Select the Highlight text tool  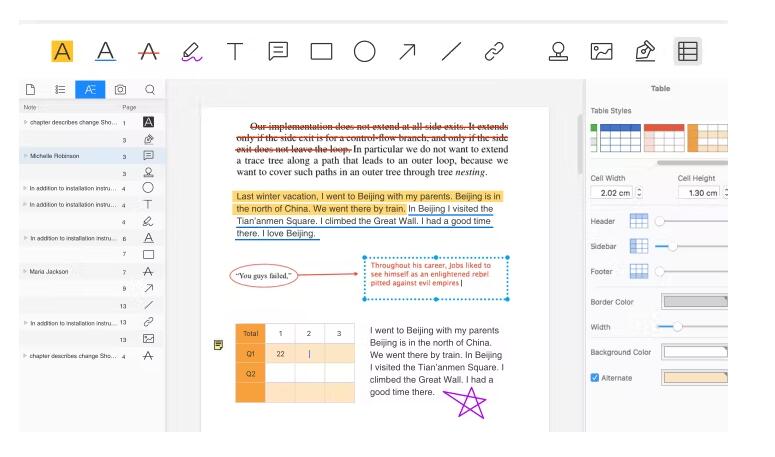62,51
